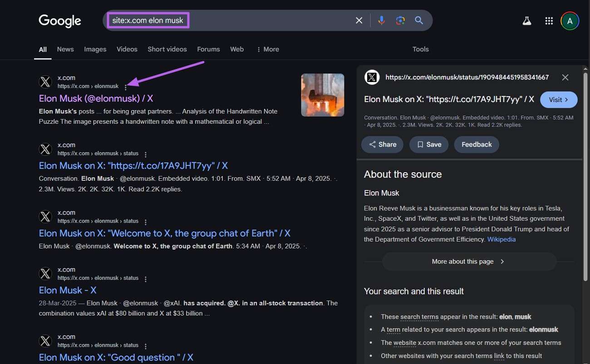This screenshot has height=364, width=590.
Task: Click the Visit button
Action: 559,100
